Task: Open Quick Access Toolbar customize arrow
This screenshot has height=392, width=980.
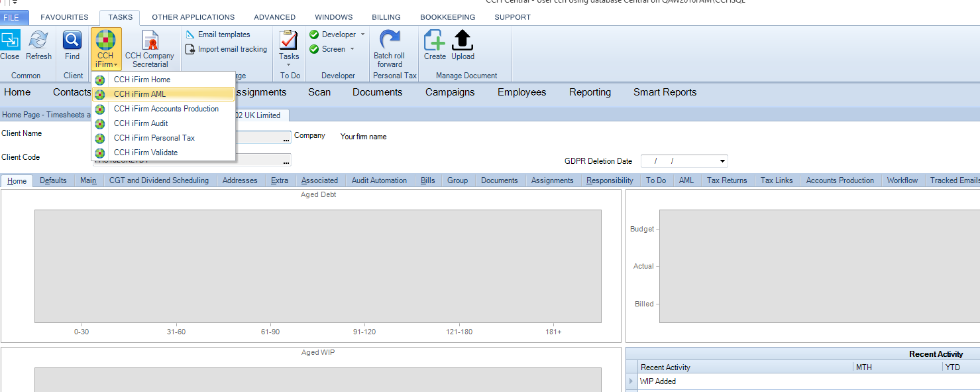Action: point(15,3)
